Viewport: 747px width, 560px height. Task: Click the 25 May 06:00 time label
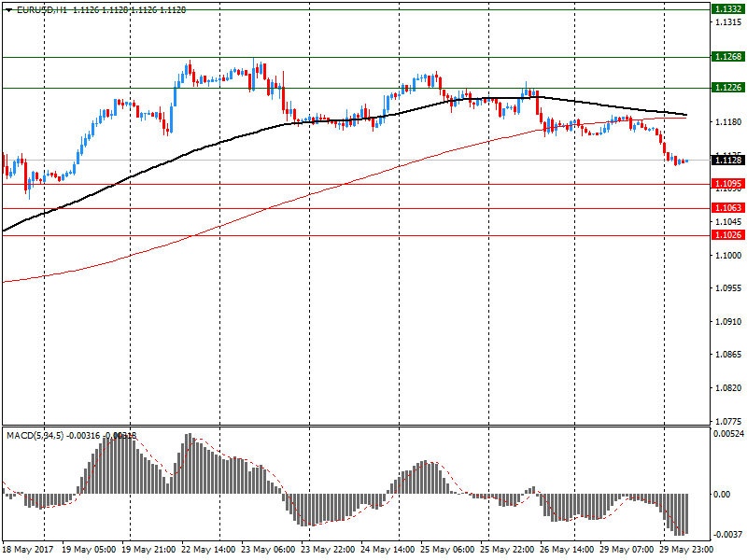[447, 549]
